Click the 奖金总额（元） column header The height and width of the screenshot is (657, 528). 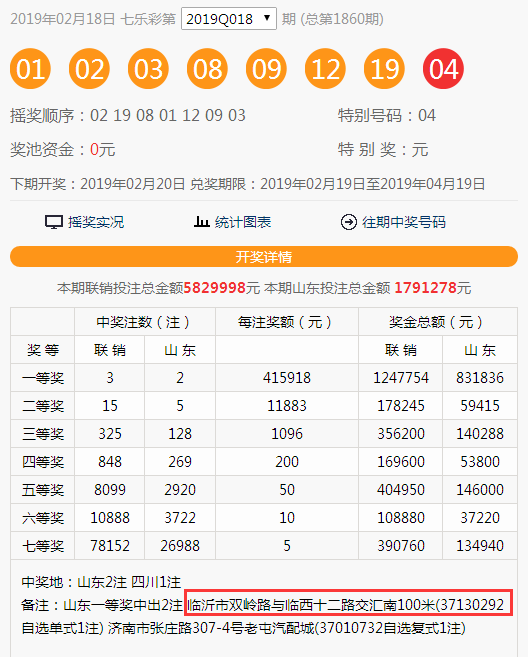coord(438,322)
